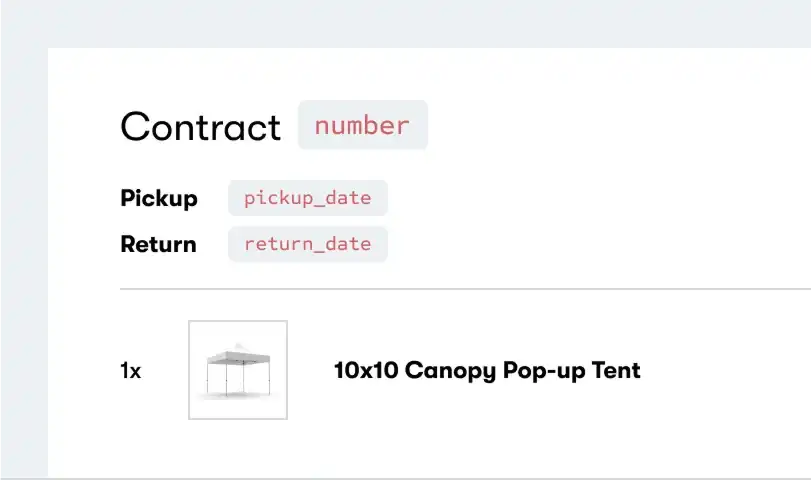Screen dimensions: 811x480
Task: Click the gray margin left of the document
Action: tap(23, 260)
